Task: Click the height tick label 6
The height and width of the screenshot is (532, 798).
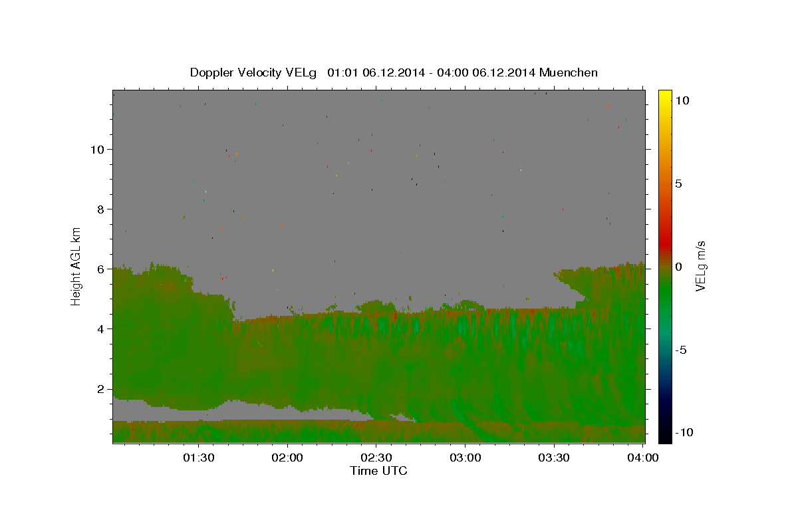Action: coord(102,269)
